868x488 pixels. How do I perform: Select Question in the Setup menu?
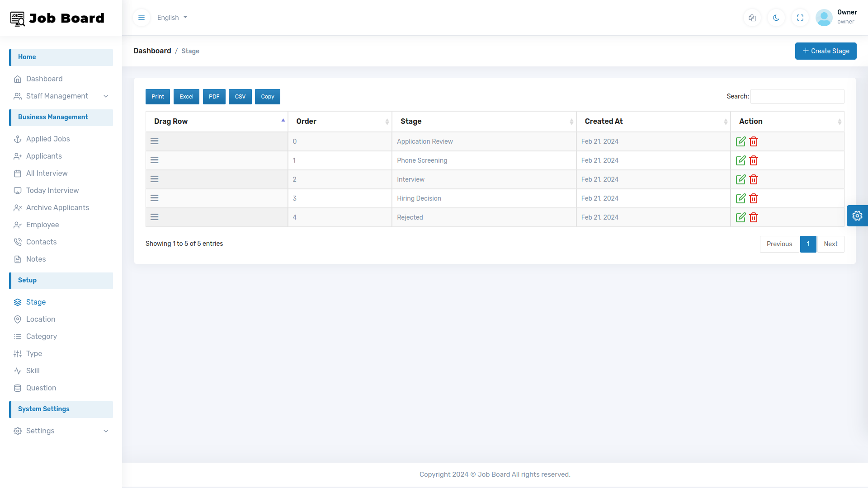pos(41,388)
